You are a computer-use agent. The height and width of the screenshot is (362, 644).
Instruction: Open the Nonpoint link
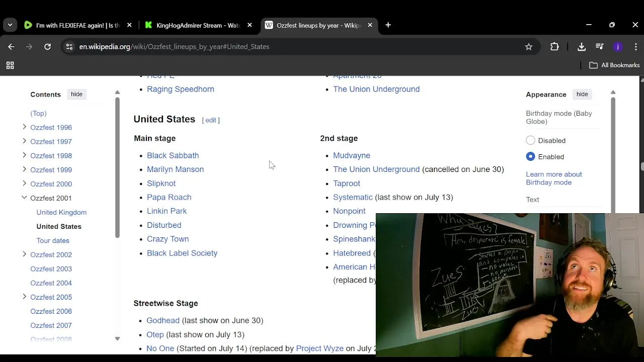click(349, 211)
